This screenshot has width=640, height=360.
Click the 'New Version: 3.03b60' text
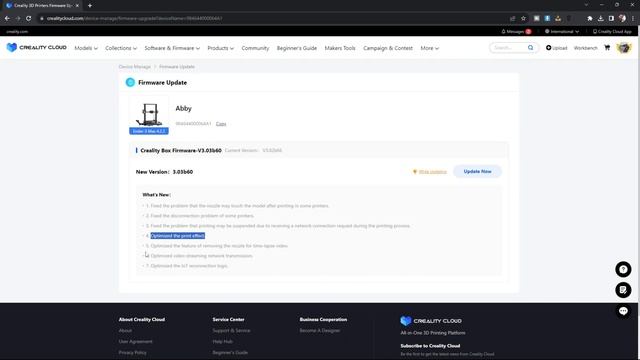[164, 172]
